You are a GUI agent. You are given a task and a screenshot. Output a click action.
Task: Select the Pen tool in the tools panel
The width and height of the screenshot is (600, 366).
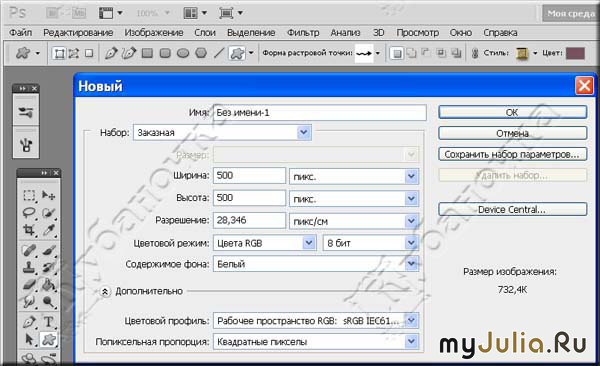(x=29, y=322)
